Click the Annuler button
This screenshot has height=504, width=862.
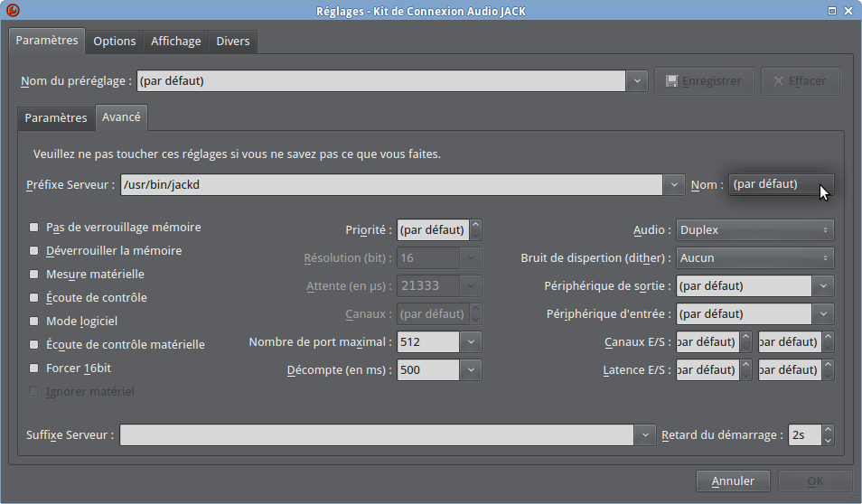point(733,481)
